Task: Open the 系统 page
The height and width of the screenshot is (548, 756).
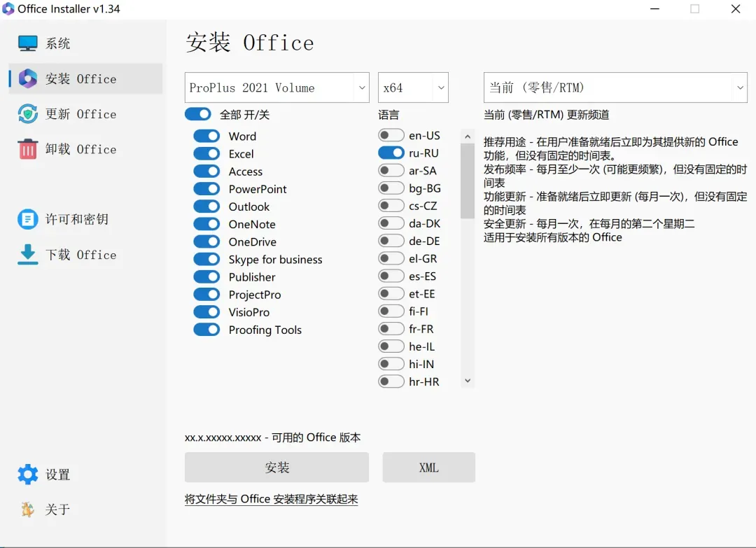Action: (85, 43)
